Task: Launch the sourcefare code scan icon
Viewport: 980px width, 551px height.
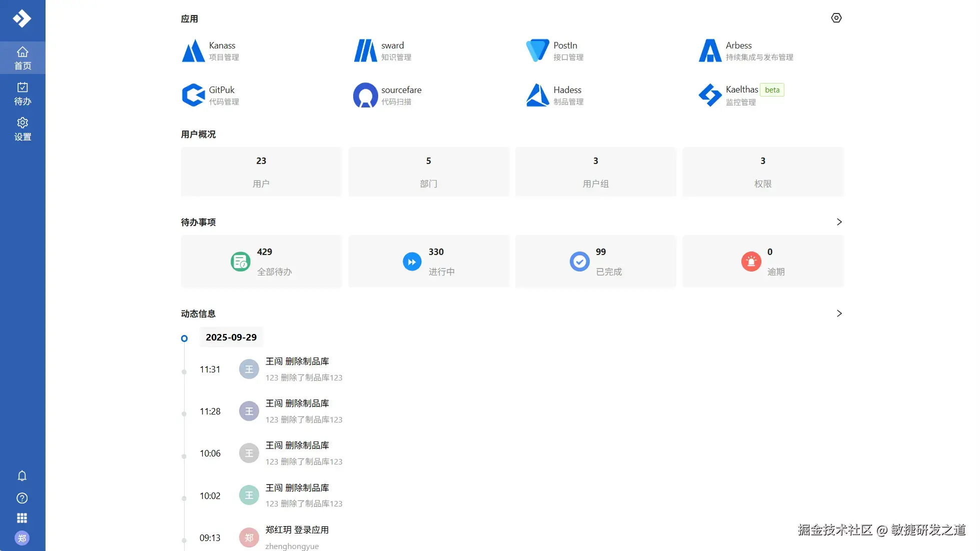Action: point(365,95)
